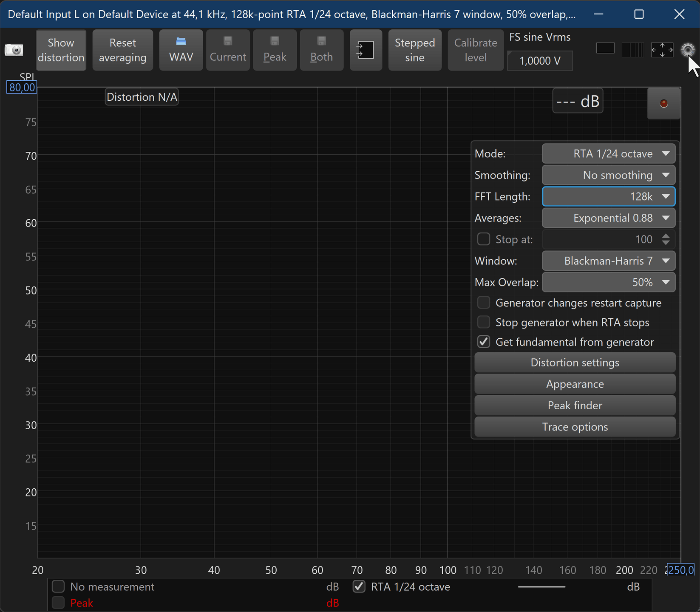This screenshot has width=700, height=612.
Task: Check 'Generator changes restart capture'
Action: (x=484, y=303)
